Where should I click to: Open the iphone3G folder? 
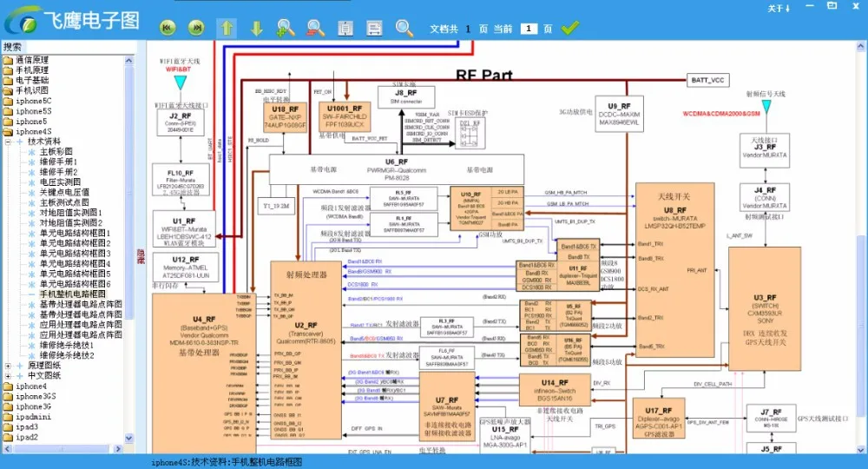click(33, 406)
